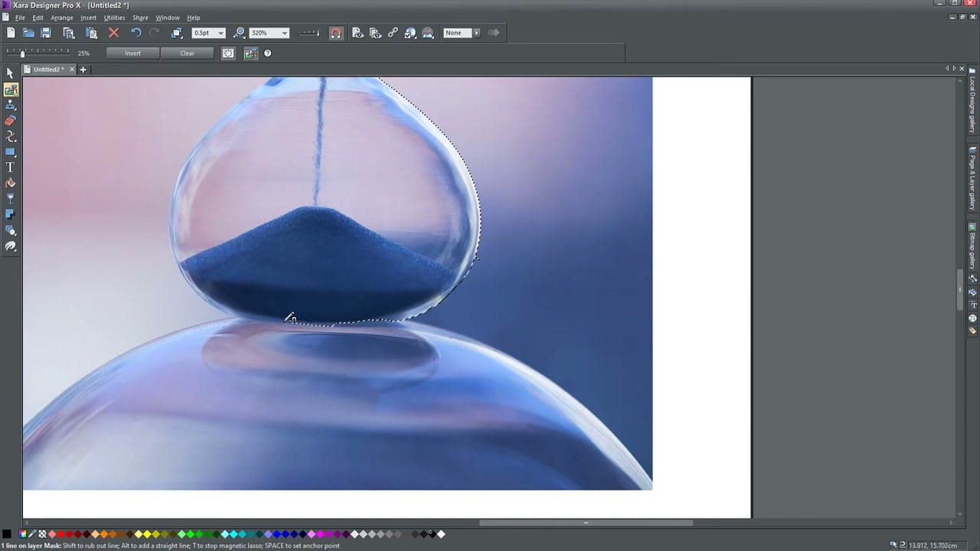Select the Shadow tool
The width and height of the screenshot is (980, 551).
point(10,214)
